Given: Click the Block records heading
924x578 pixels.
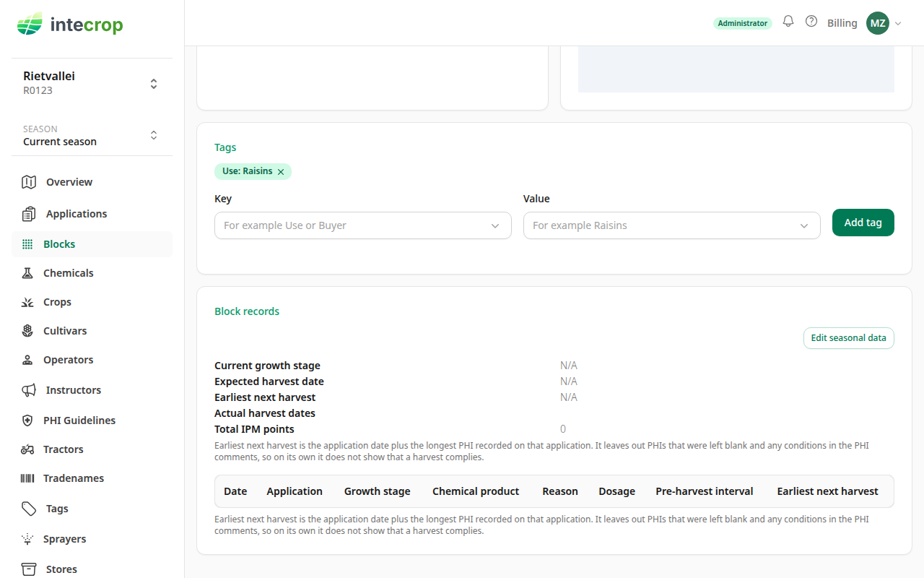Looking at the screenshot, I should (247, 311).
